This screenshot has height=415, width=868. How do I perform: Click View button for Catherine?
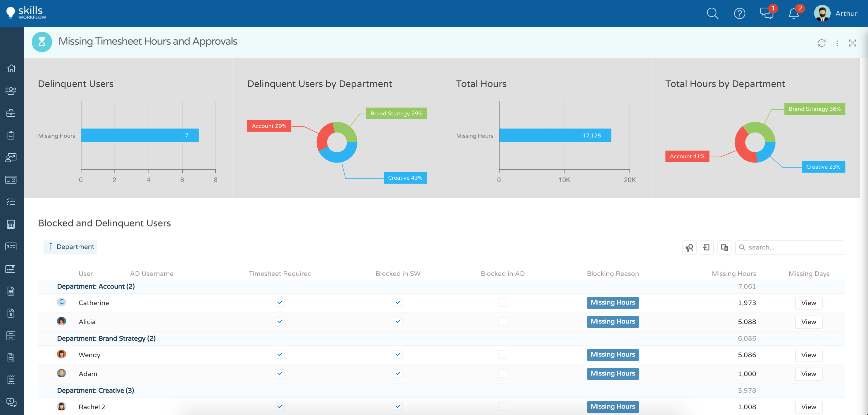[808, 303]
